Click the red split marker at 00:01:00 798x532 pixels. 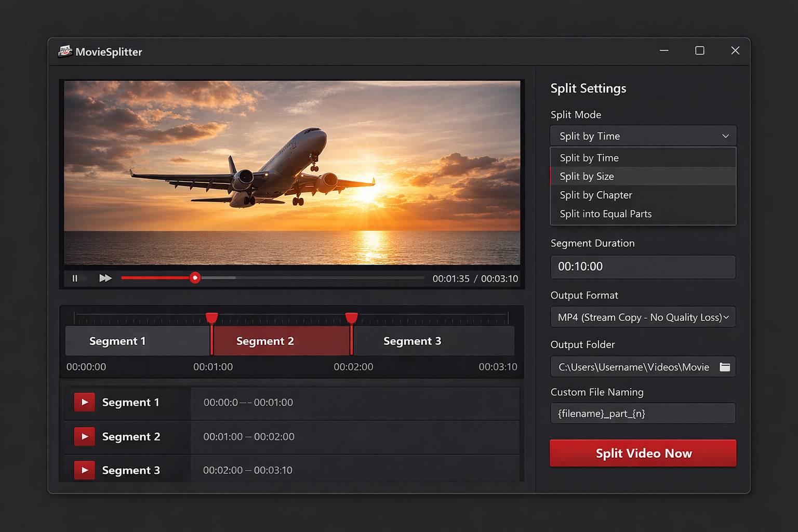[212, 317]
